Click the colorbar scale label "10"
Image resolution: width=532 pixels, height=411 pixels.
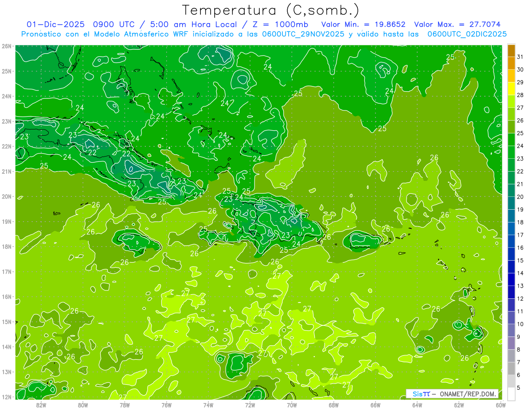[520, 324]
